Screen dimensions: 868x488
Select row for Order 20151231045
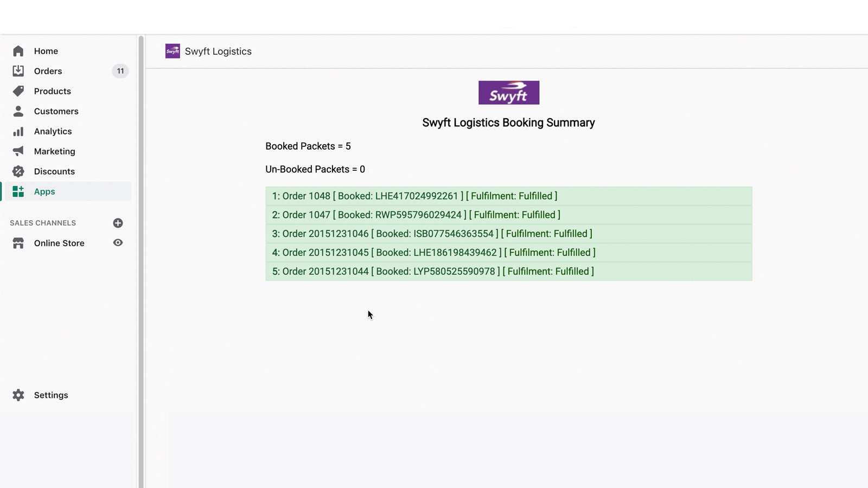509,253
